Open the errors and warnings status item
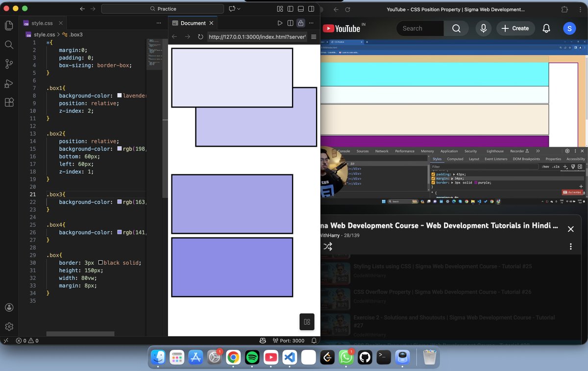588x371 pixels. (x=27, y=341)
